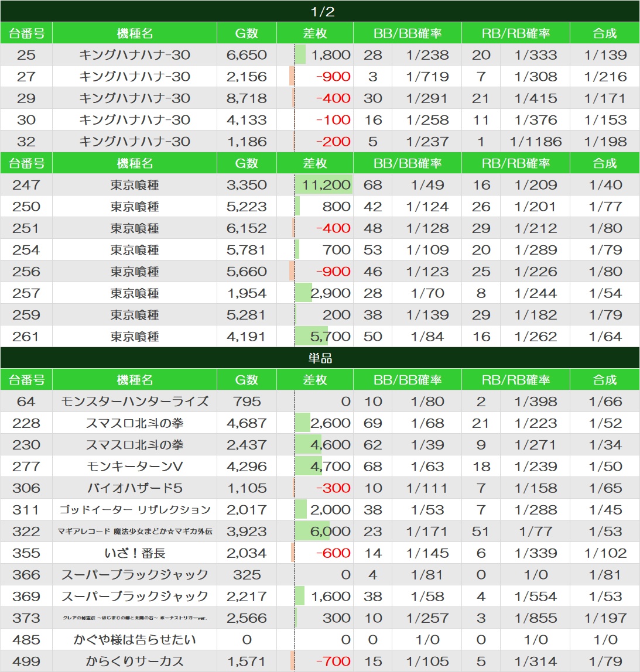Click 合成 value 1/139 in row 25
This screenshot has width=640, height=672.
coord(605,55)
